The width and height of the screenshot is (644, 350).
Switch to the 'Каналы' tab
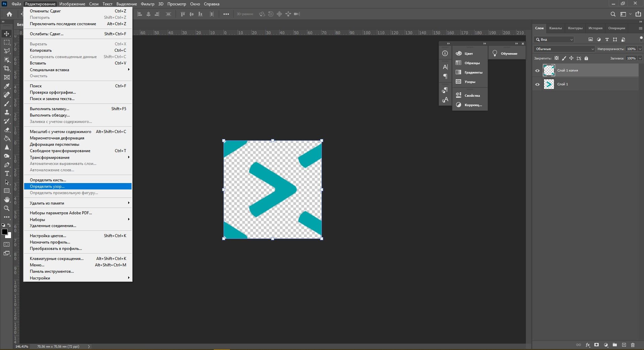pyautogui.click(x=555, y=28)
